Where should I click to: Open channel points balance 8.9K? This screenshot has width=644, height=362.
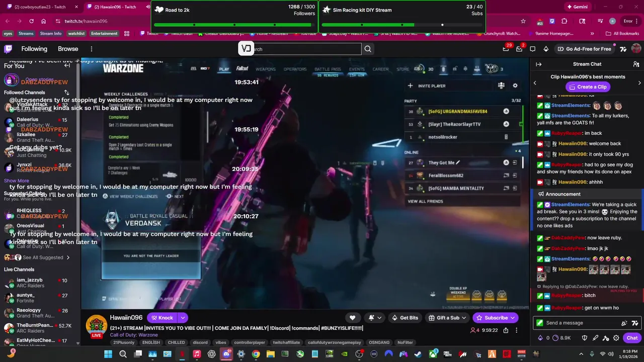point(561,338)
